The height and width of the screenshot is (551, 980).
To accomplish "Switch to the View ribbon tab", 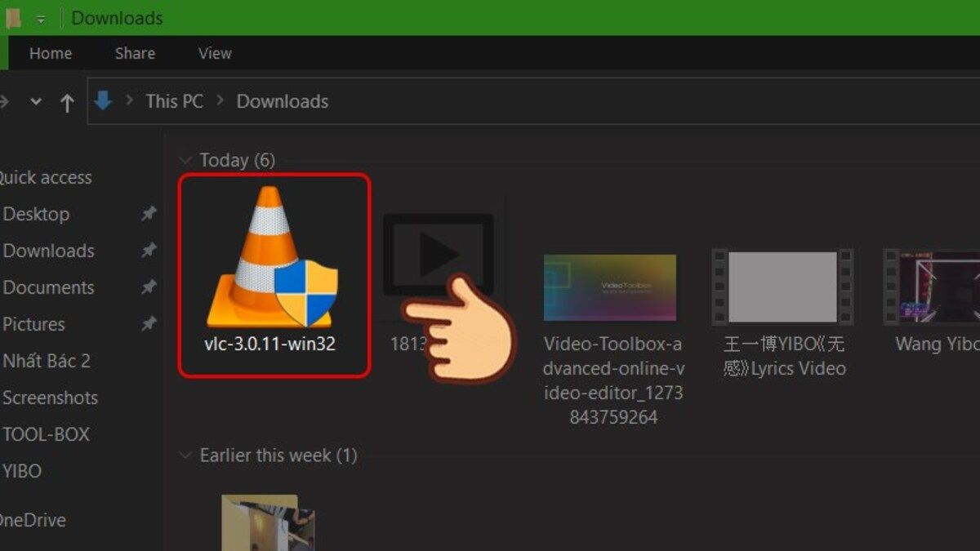I will point(215,53).
